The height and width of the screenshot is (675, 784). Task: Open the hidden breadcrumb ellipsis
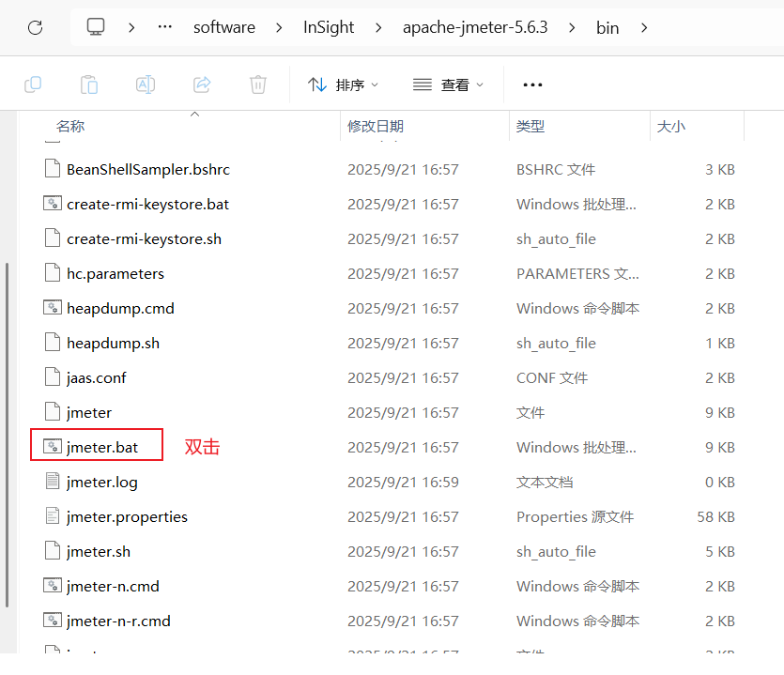point(164,27)
